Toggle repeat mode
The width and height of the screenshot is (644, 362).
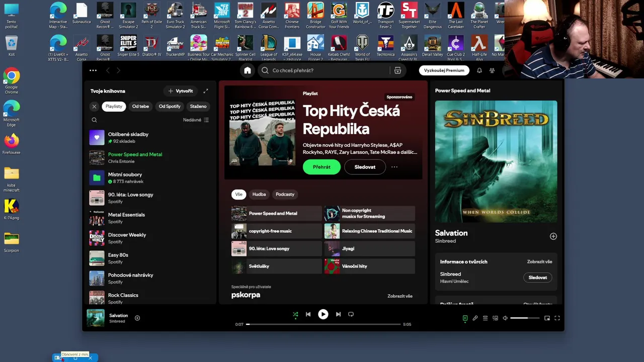351,314
